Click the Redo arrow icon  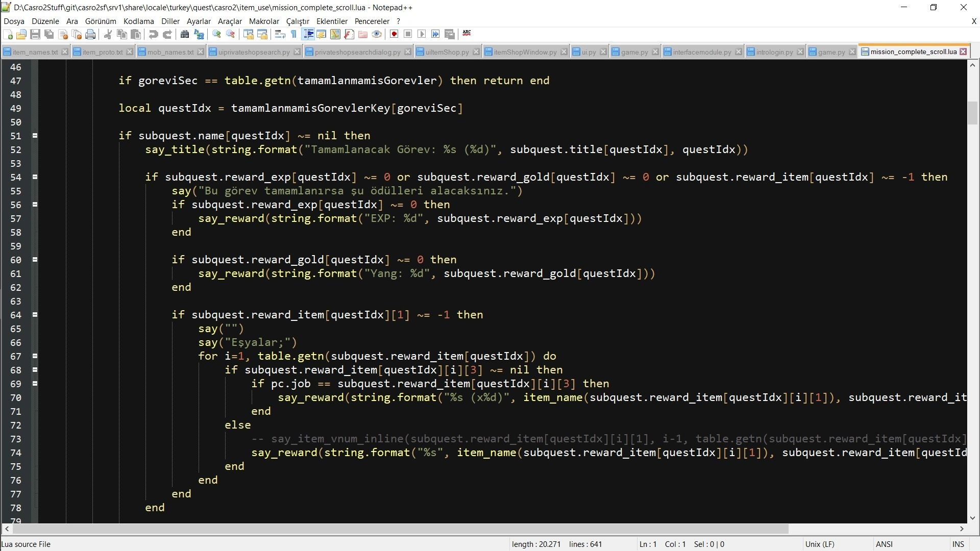pos(167,34)
